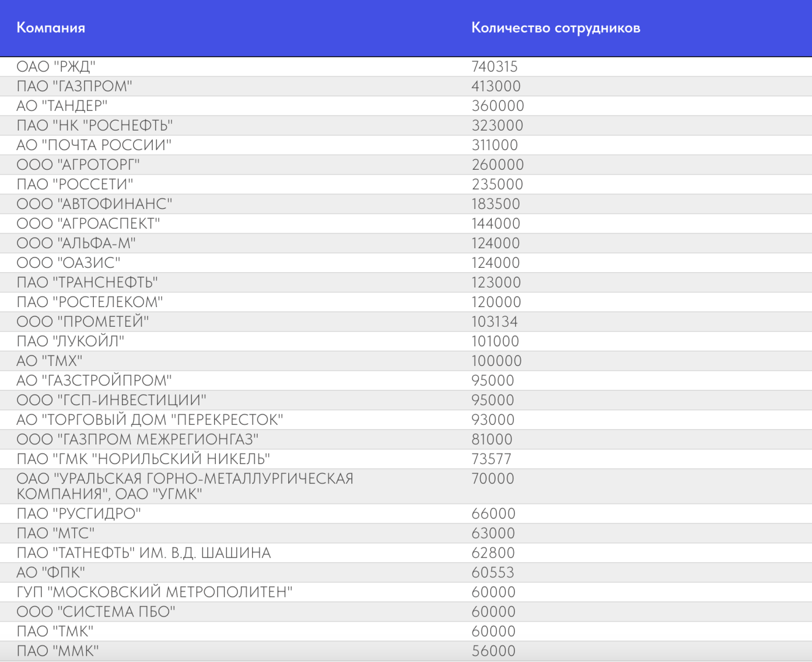Click the "Количество сотрудников" column header

coord(556,28)
